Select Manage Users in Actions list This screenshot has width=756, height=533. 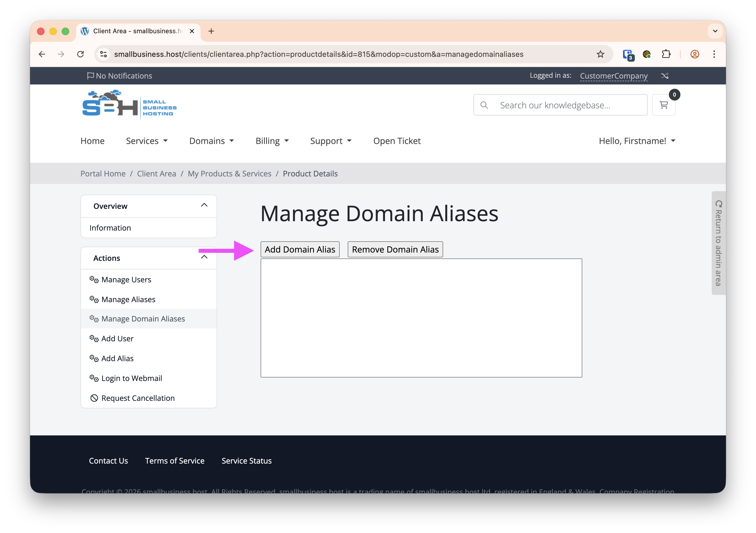(x=126, y=280)
